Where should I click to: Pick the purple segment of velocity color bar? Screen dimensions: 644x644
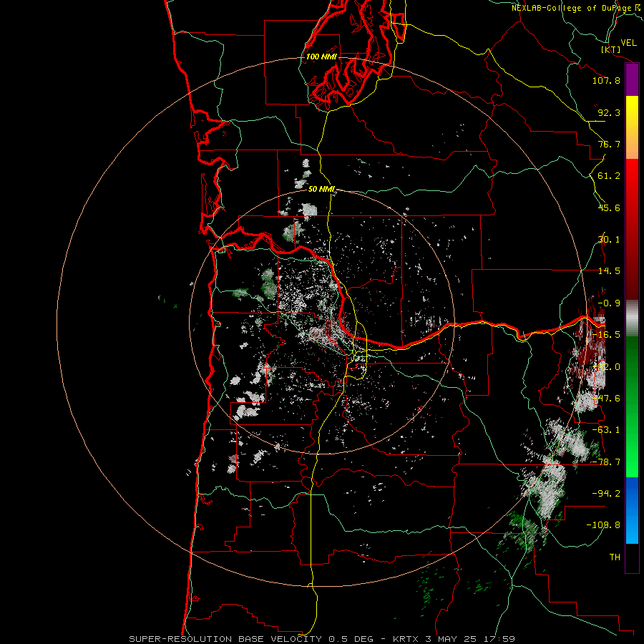click(632, 80)
